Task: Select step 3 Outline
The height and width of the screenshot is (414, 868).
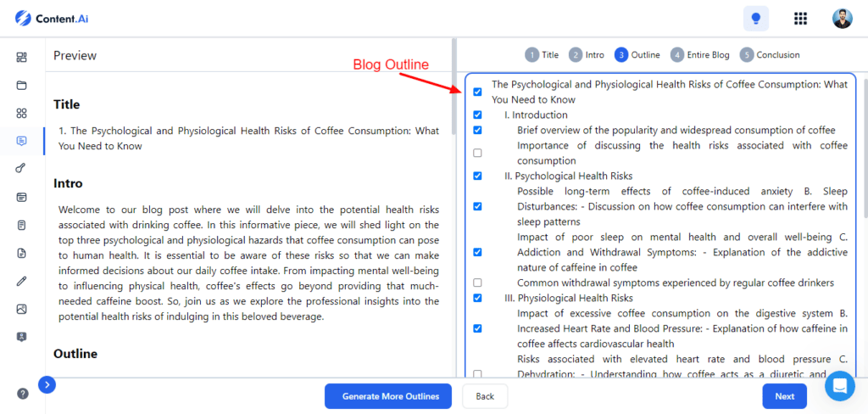Action: pyautogui.click(x=637, y=55)
